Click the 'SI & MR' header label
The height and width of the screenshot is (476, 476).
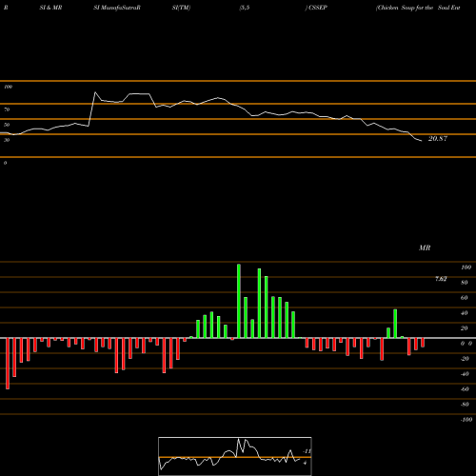[50, 8]
